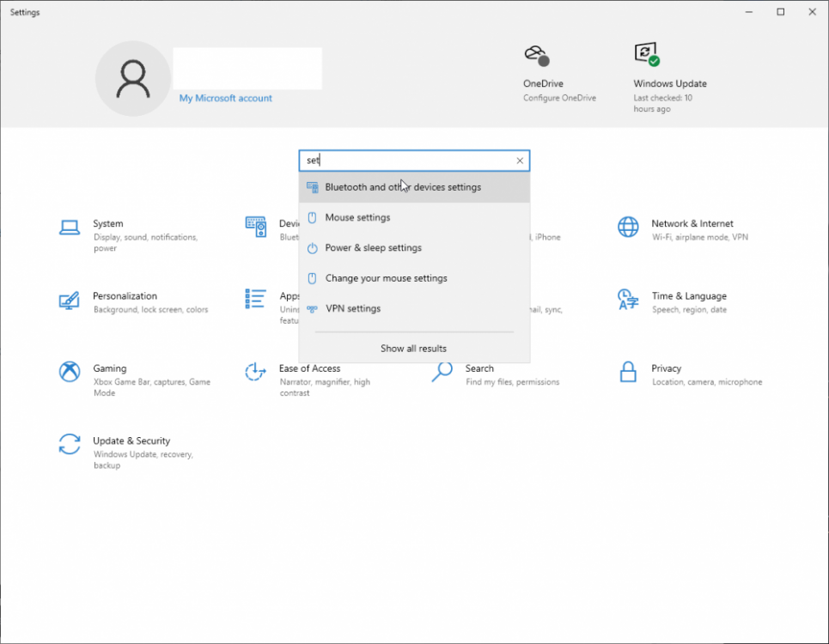This screenshot has height=644, width=829.
Task: Click Find my files, permissions description
Action: click(x=512, y=382)
